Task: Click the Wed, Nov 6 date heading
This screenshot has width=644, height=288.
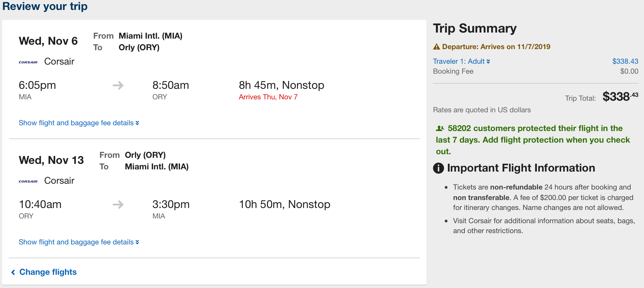Action: [x=48, y=41]
